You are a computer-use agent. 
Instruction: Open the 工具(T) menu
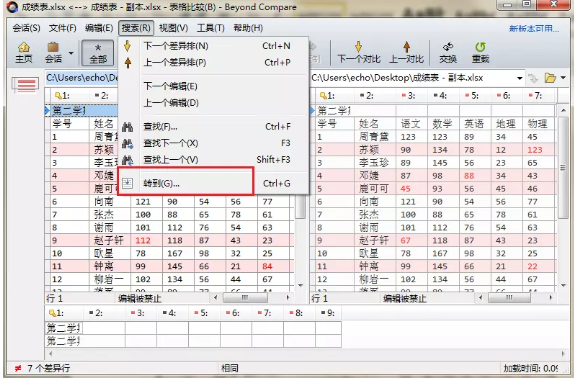coord(210,28)
